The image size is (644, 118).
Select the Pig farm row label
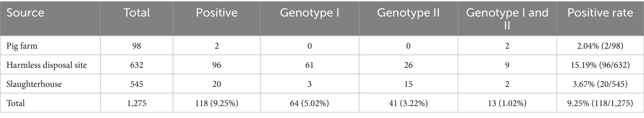point(22,46)
